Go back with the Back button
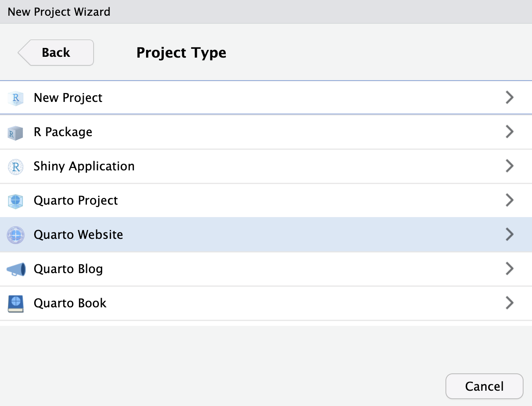This screenshot has height=406, width=532. [x=56, y=53]
